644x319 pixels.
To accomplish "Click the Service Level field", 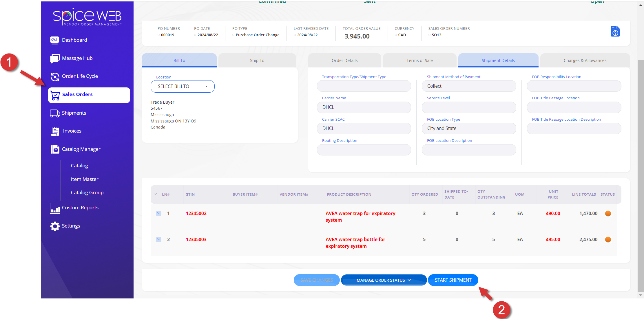I will point(469,107).
